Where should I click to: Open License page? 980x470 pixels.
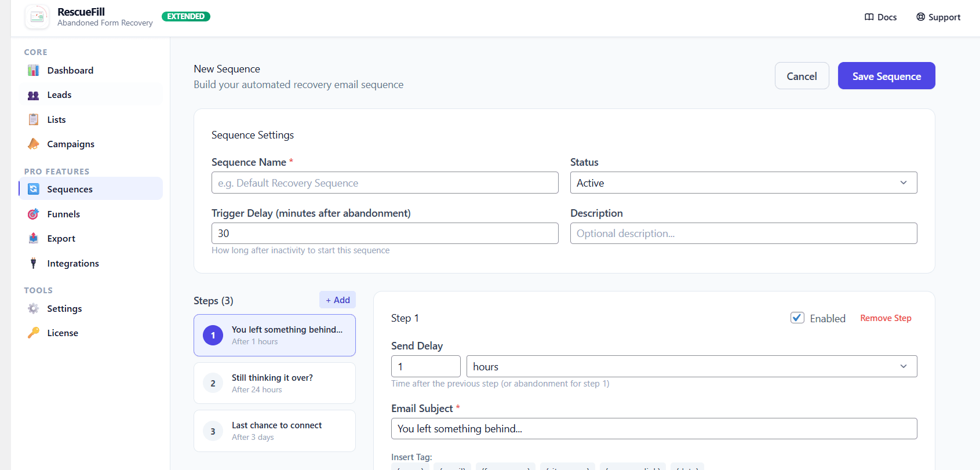(x=91, y=333)
